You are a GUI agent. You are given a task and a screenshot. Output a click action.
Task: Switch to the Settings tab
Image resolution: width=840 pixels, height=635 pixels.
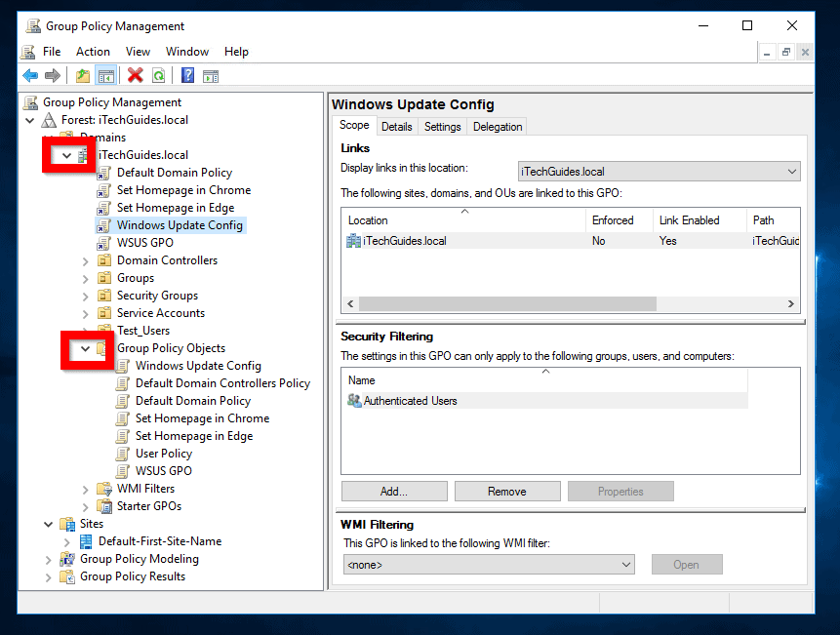[x=443, y=127]
